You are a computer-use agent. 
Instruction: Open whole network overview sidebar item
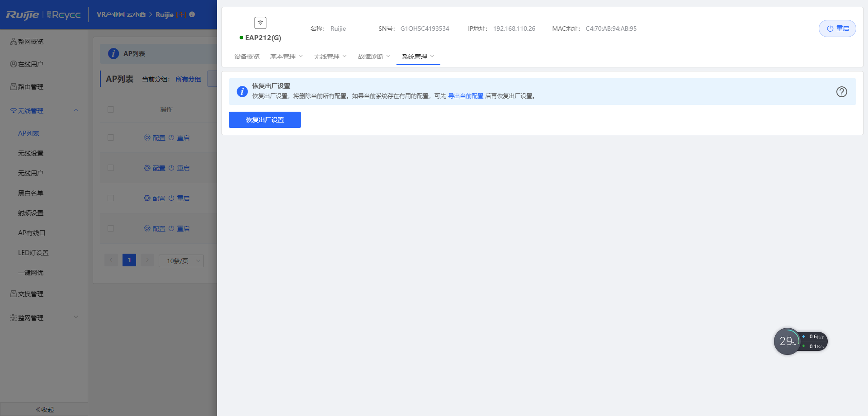coord(30,42)
